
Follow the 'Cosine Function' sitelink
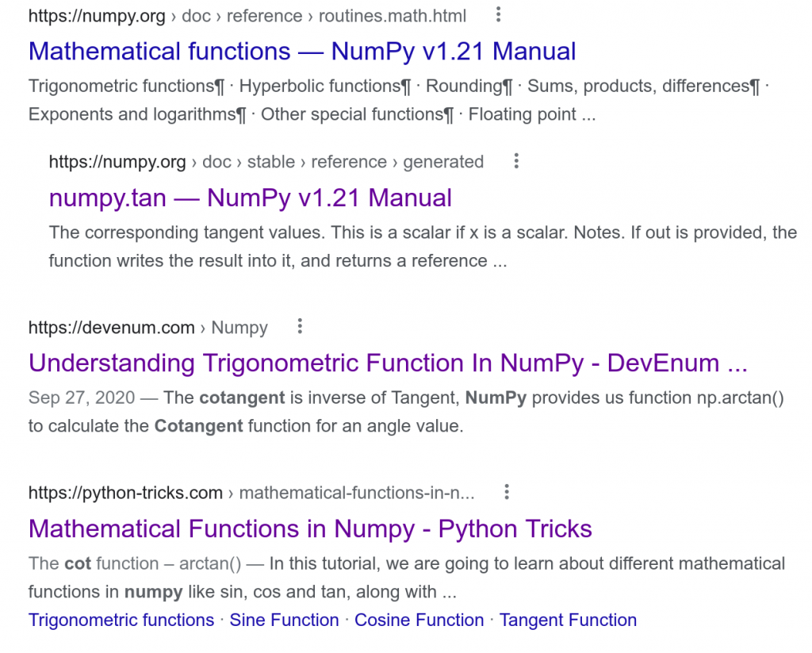pyautogui.click(x=419, y=620)
